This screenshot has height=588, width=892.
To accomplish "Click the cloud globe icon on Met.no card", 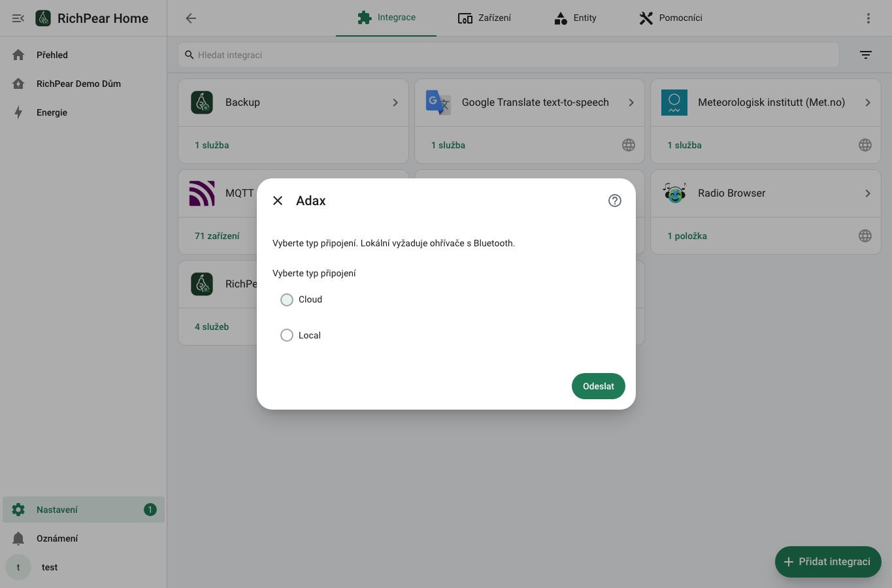I will tap(865, 145).
